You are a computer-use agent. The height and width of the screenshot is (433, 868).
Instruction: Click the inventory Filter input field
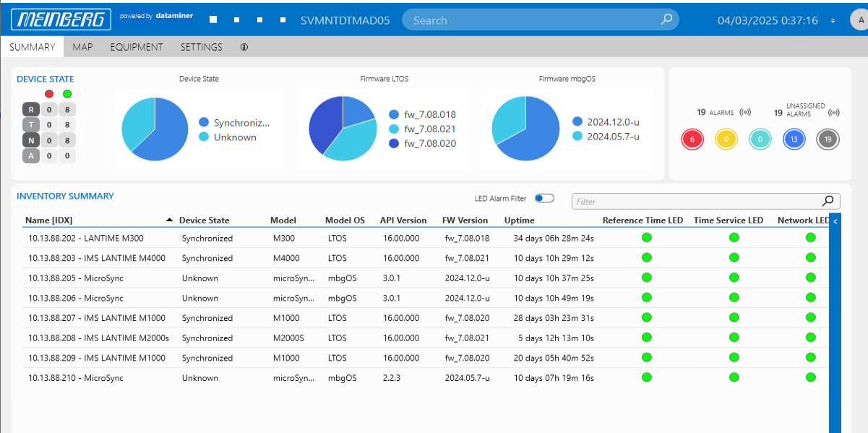694,202
